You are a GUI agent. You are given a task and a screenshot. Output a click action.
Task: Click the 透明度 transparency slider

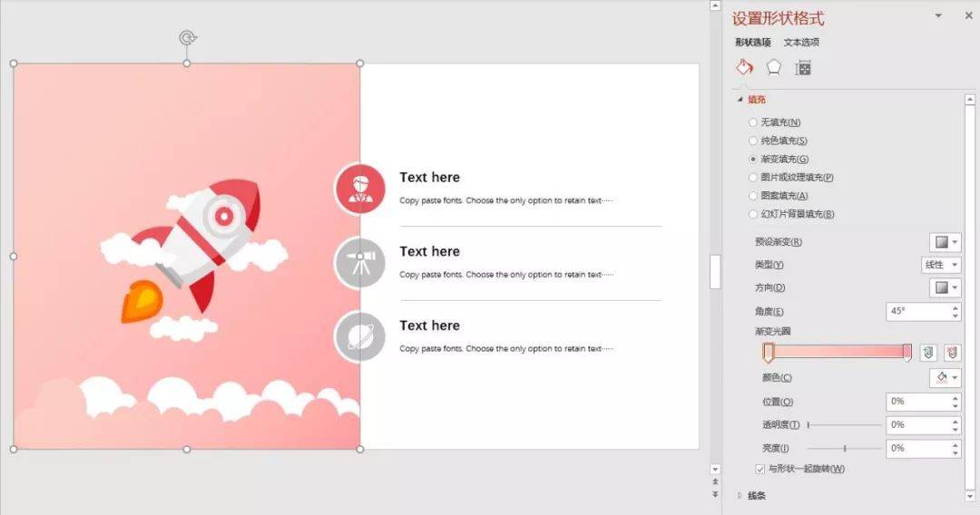(844, 425)
